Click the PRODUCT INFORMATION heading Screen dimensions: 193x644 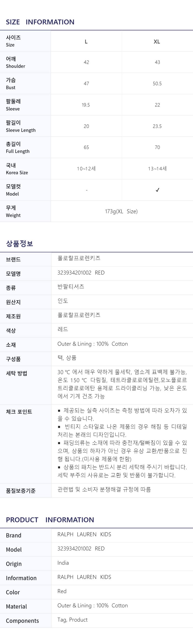[50, 520]
